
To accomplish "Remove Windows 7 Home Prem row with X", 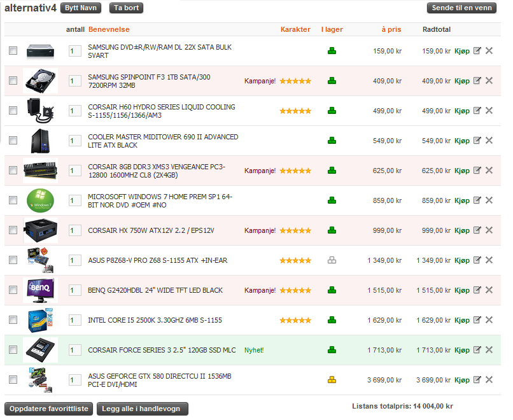I will pos(489,200).
